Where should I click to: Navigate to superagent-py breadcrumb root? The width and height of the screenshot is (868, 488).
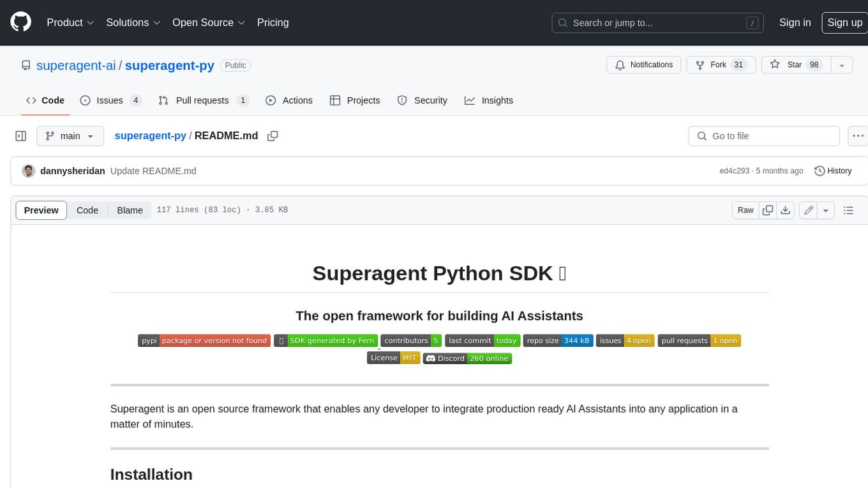[150, 135]
